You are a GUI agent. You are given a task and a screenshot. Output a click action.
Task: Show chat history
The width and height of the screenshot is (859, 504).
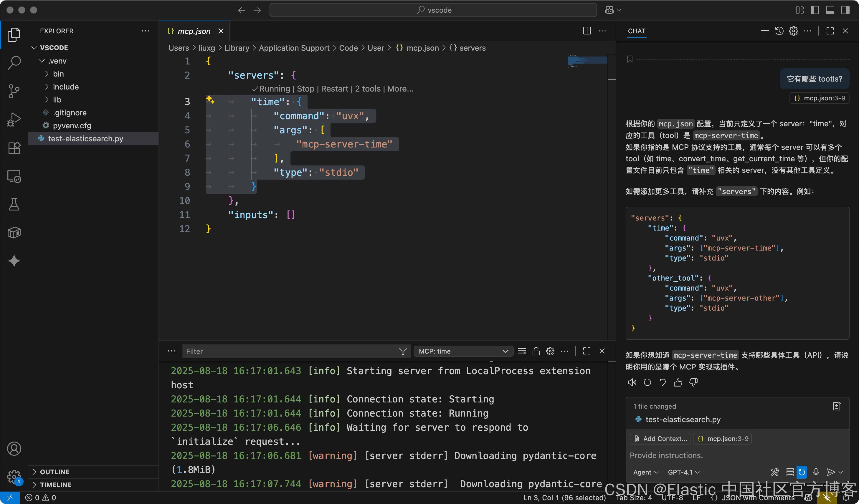tap(779, 31)
